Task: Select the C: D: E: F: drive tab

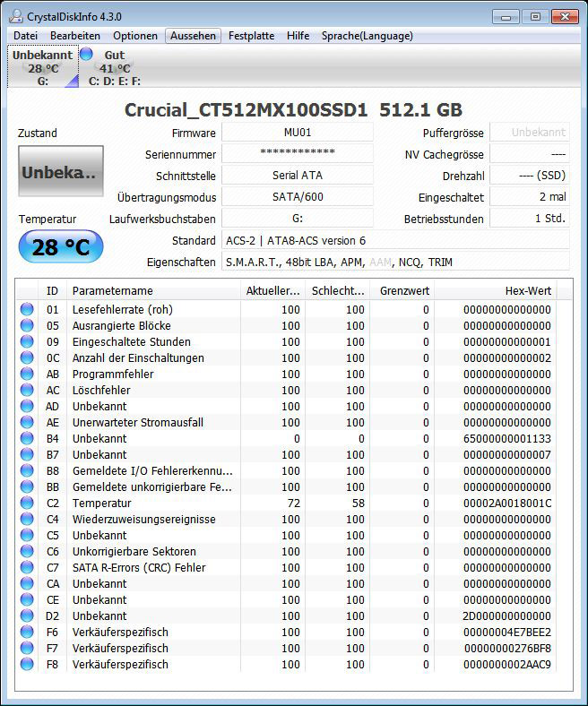Action: pos(115,66)
